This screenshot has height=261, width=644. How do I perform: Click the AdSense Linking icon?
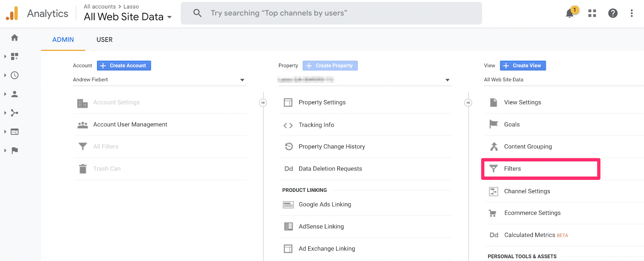pos(289,226)
